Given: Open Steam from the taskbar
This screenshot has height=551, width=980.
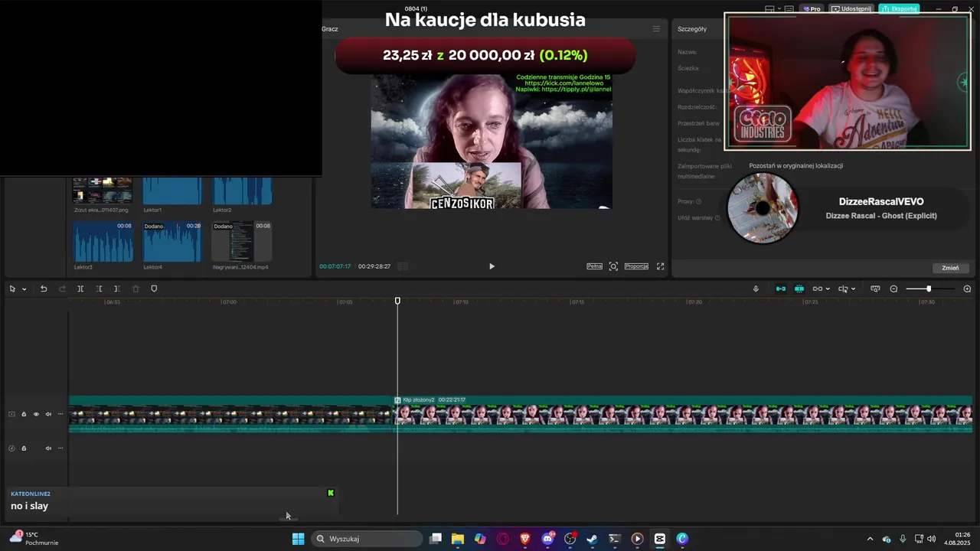Looking at the screenshot, I should pyautogui.click(x=592, y=539).
